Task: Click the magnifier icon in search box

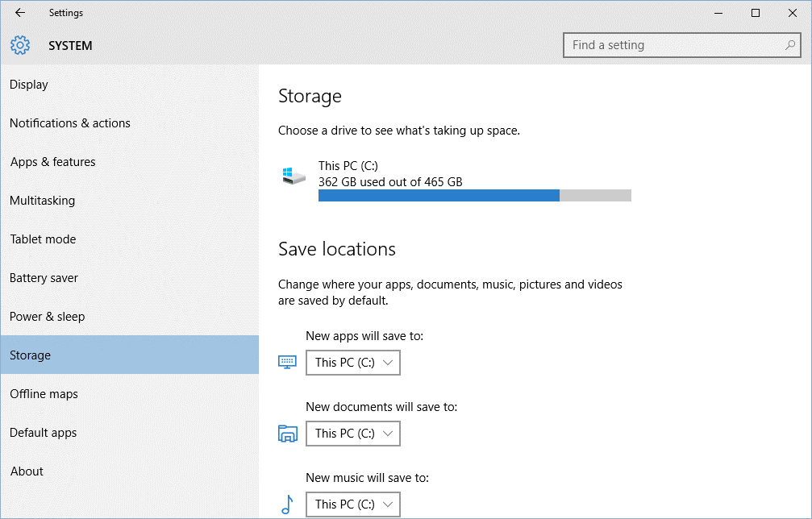Action: [790, 45]
